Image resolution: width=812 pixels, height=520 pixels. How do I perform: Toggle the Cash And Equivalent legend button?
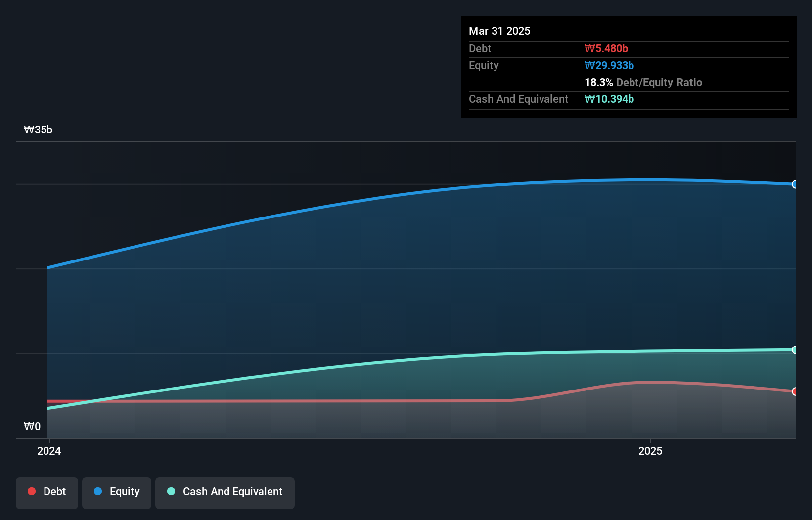[x=225, y=493]
